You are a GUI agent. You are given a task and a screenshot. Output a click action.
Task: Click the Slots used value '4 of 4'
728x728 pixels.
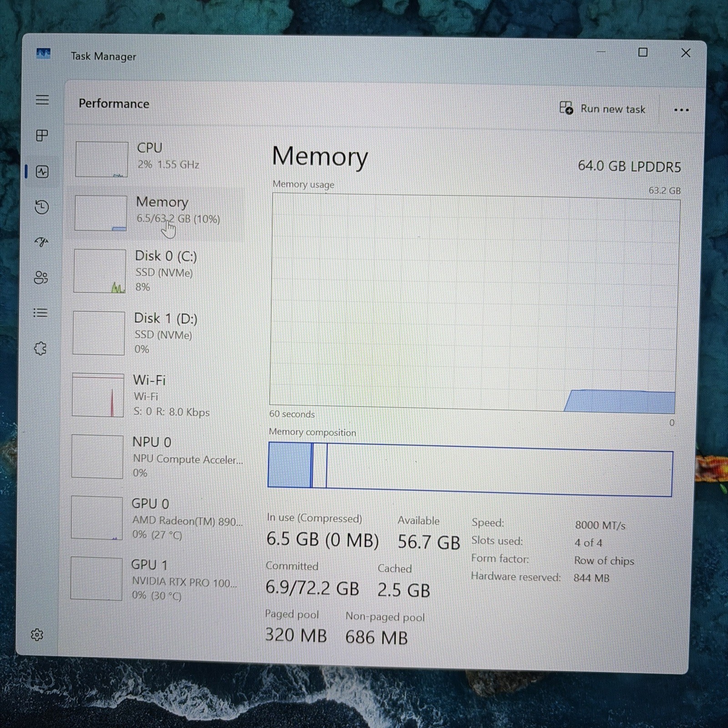(588, 543)
